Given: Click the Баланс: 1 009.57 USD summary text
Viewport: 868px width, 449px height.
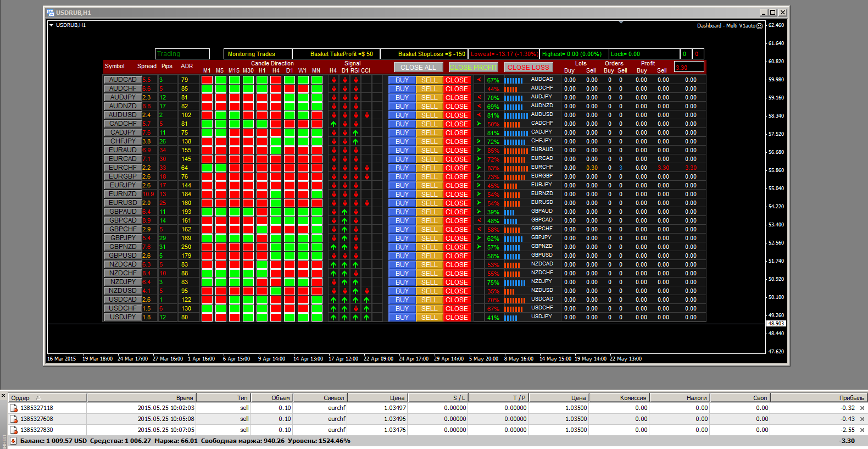Looking at the screenshot, I should 53,441.
